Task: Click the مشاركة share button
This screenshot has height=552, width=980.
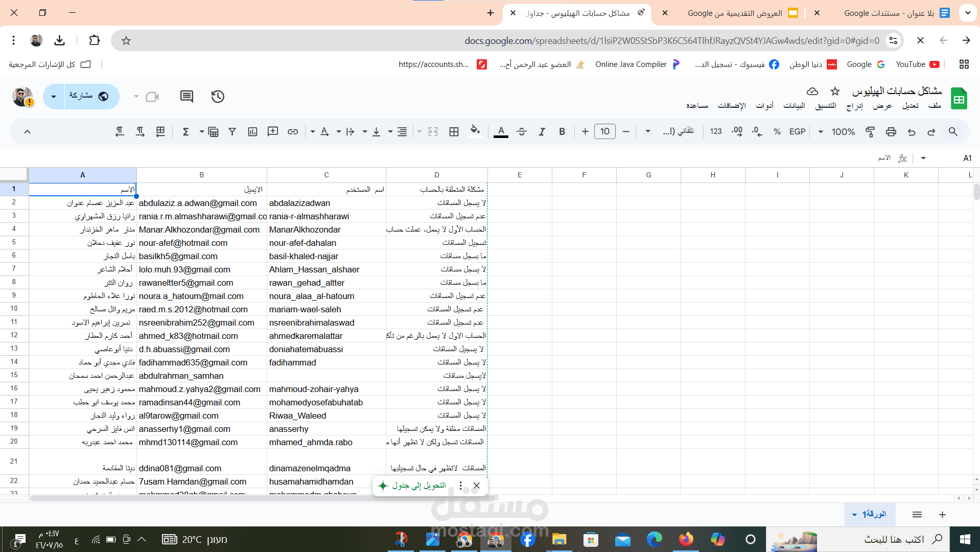Action: pos(88,96)
